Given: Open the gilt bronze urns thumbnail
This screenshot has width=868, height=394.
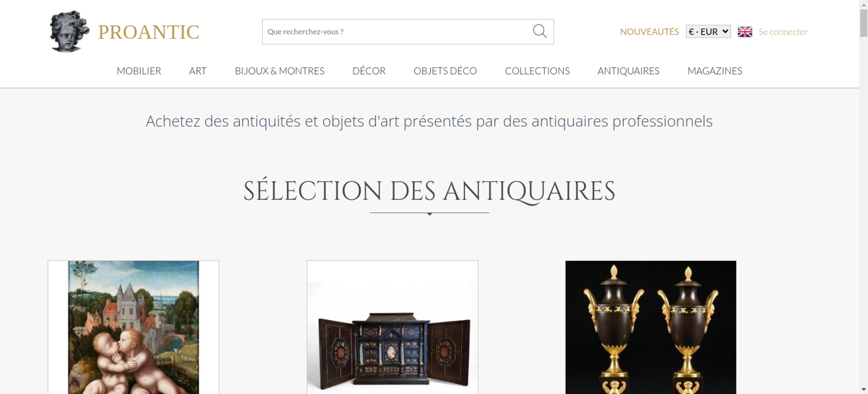Looking at the screenshot, I should point(651,327).
